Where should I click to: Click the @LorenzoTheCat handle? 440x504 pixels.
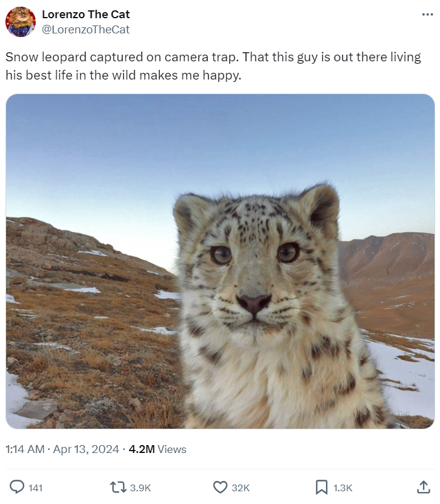[86, 29]
